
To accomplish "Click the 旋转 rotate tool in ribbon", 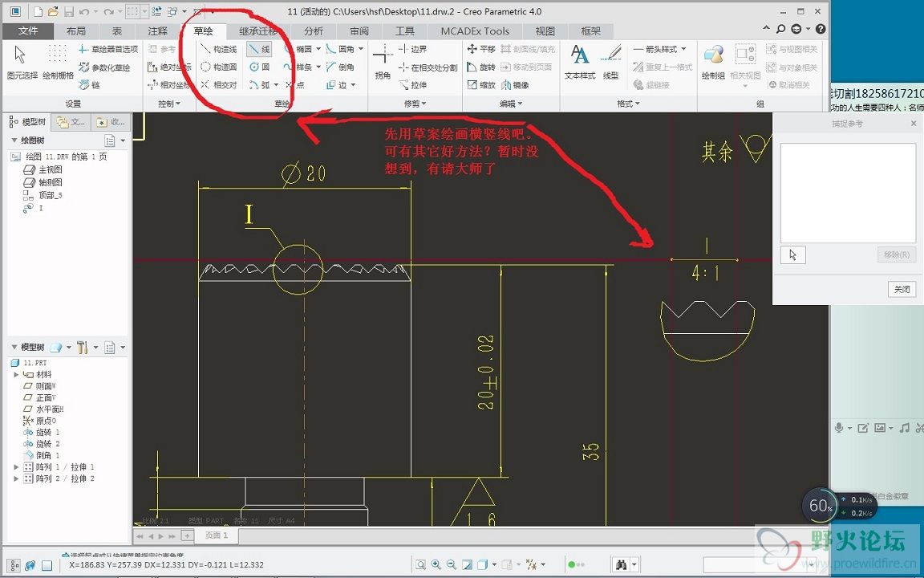I will pyautogui.click(x=481, y=67).
